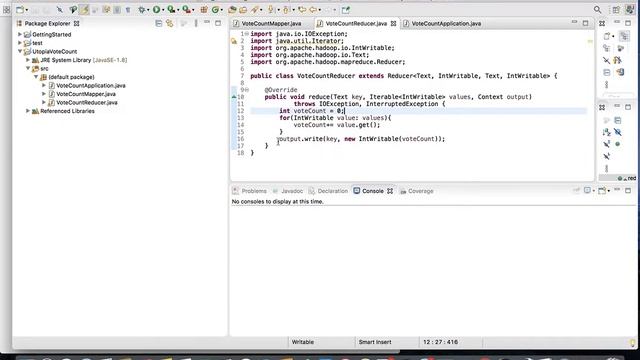Click the Open Task folder icon
640x360 pixels.
[243, 10]
